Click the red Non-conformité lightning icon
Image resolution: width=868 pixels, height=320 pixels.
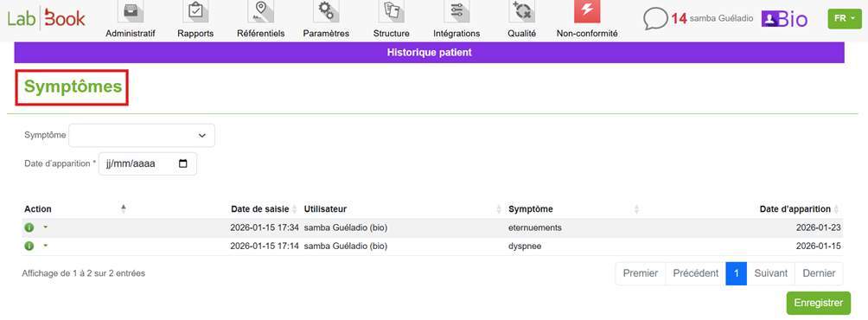point(587,11)
